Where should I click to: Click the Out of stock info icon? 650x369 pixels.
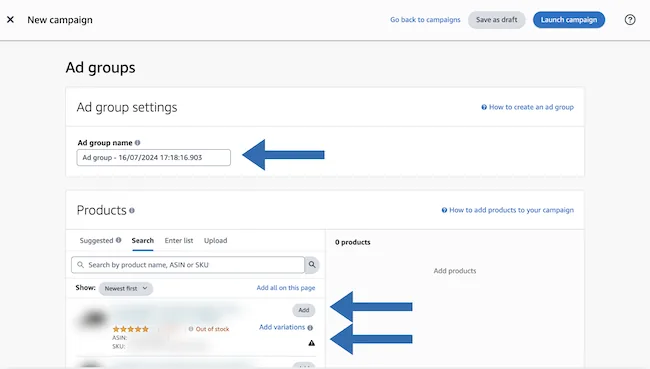(x=191, y=329)
